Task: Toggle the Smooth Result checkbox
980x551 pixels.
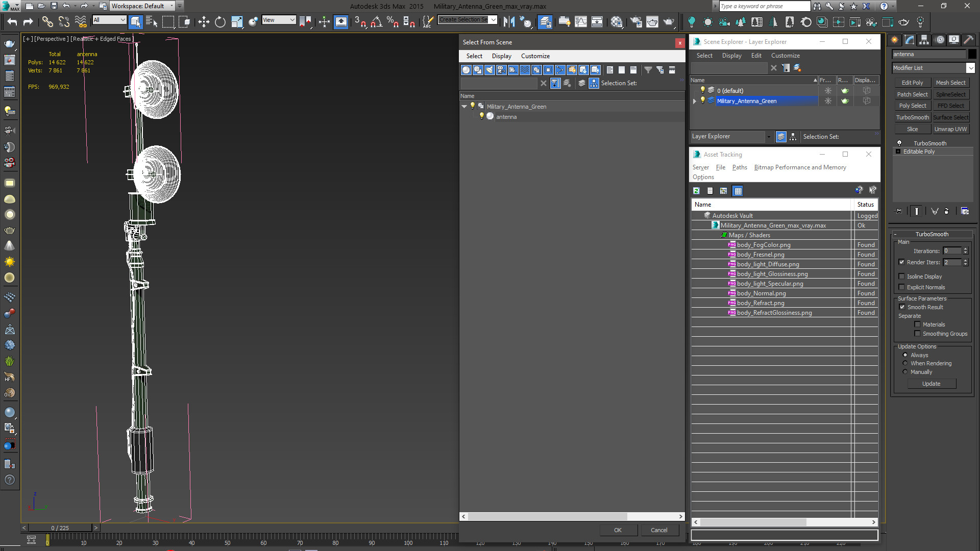Action: pyautogui.click(x=902, y=307)
